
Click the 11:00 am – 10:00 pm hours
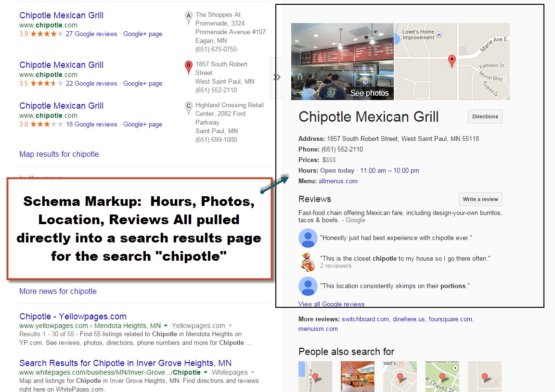tap(390, 171)
